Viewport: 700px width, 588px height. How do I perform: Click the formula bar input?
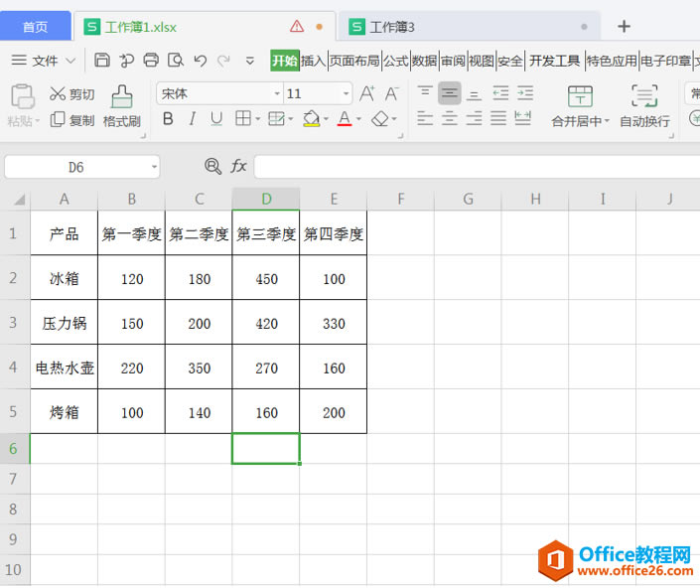tap(477, 167)
